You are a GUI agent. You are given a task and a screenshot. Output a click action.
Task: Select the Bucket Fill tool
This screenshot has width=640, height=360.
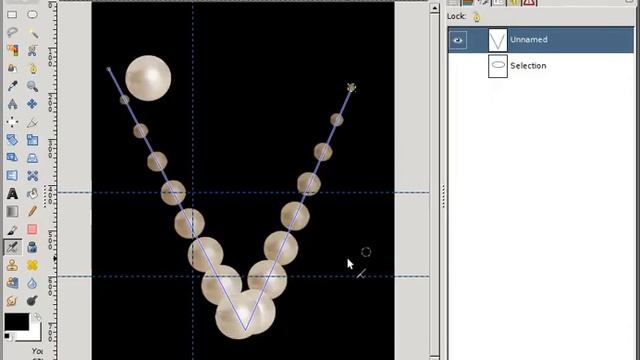[x=32, y=193]
